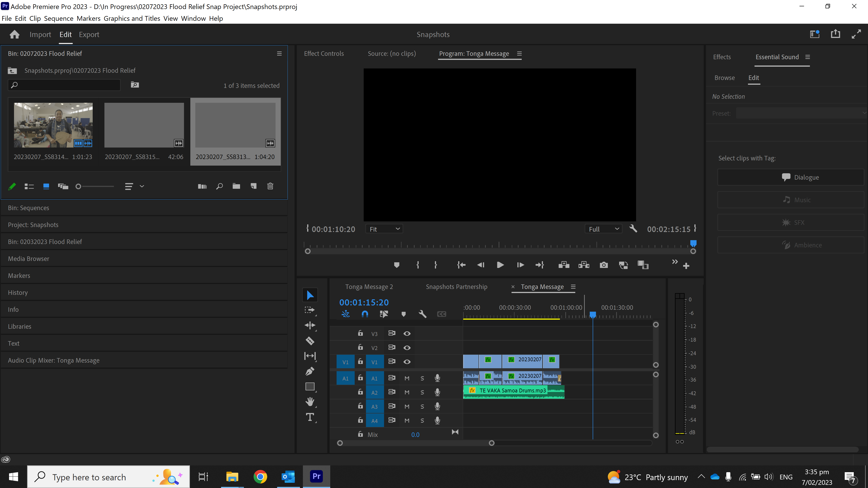The width and height of the screenshot is (868, 488).
Task: Tag clips as Music in Essential Sound
Action: [x=790, y=199]
